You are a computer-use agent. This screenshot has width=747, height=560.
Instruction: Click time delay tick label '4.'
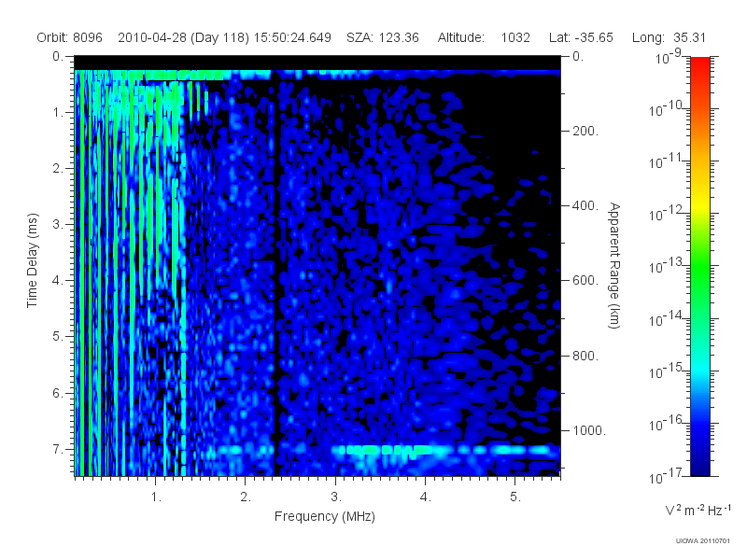point(58,281)
